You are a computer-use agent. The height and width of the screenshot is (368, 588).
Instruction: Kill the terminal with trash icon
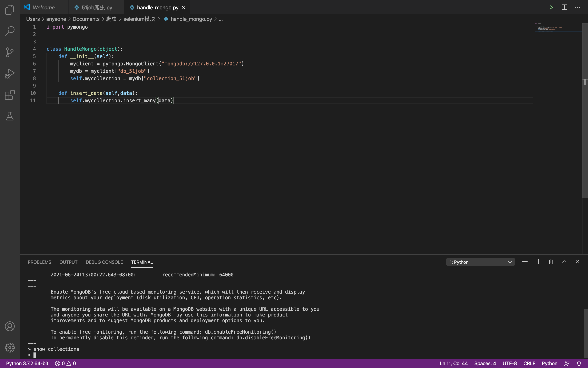point(551,262)
